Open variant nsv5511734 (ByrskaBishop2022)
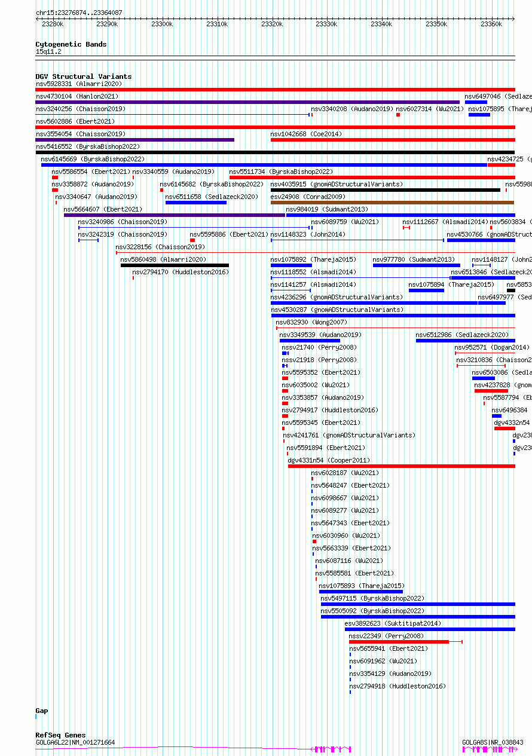This screenshot has width=532, height=756. [281, 172]
